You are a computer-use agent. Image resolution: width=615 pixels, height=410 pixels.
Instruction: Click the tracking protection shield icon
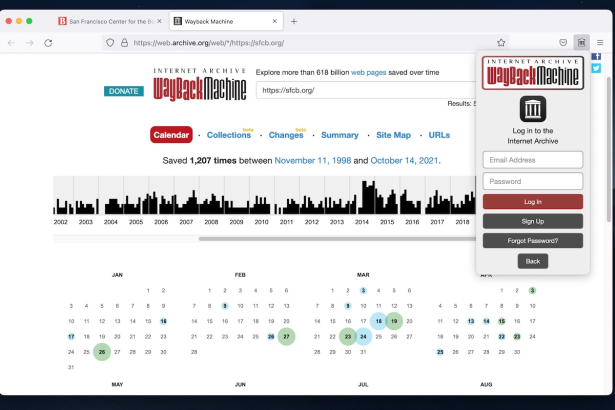pyautogui.click(x=110, y=43)
